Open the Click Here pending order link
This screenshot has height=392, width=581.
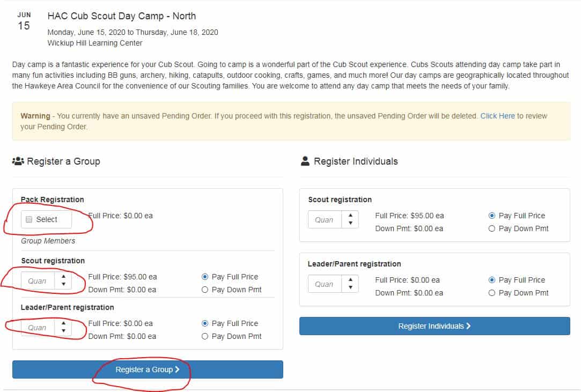[498, 116]
